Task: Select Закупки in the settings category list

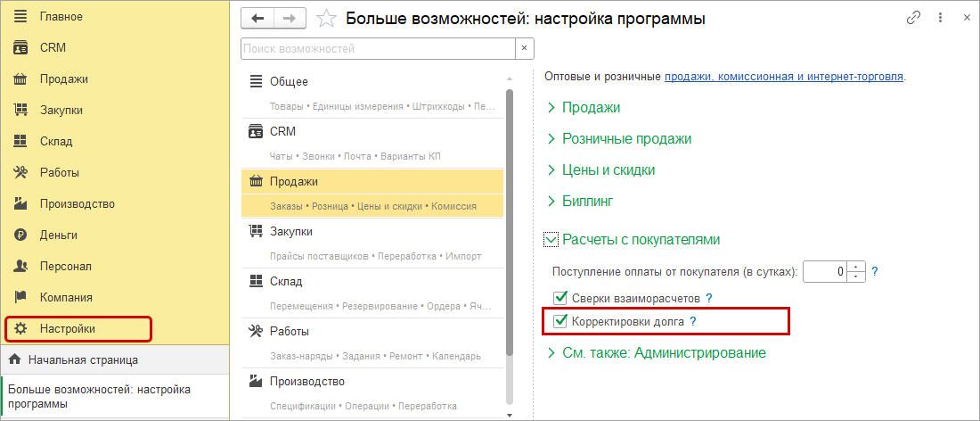Action: [291, 232]
